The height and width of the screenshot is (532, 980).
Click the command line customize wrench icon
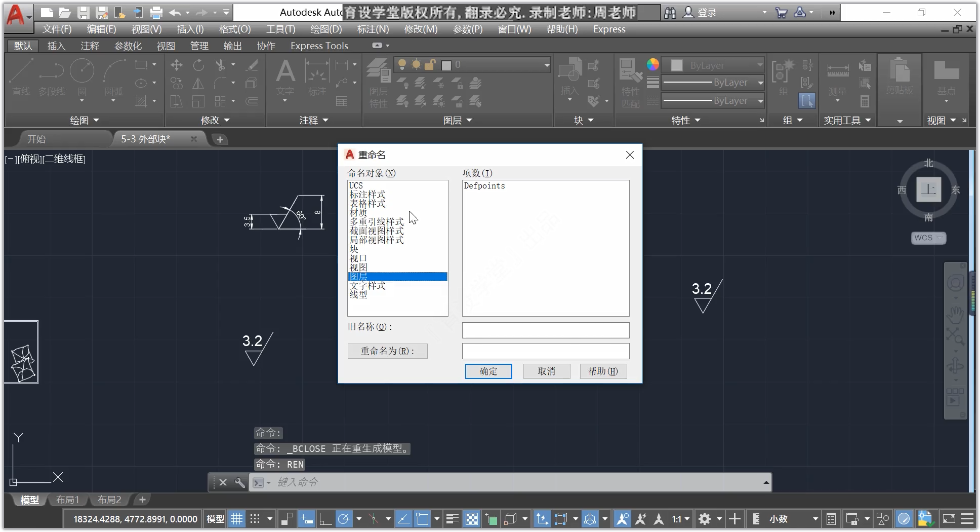click(x=240, y=482)
